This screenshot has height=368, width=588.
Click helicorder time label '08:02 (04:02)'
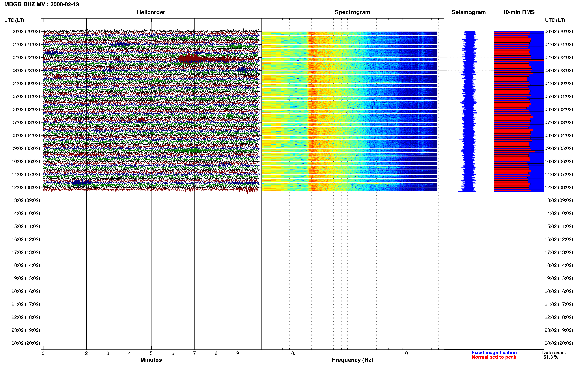click(x=26, y=135)
